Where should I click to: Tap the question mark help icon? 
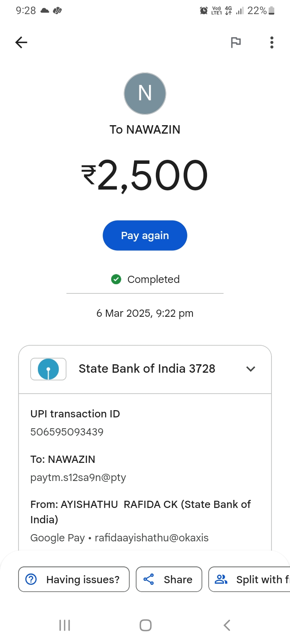31,579
